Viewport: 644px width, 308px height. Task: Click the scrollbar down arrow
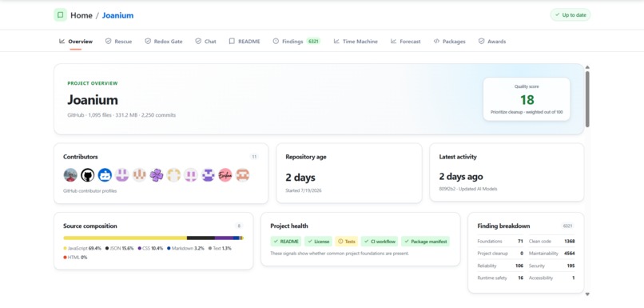pos(587,294)
